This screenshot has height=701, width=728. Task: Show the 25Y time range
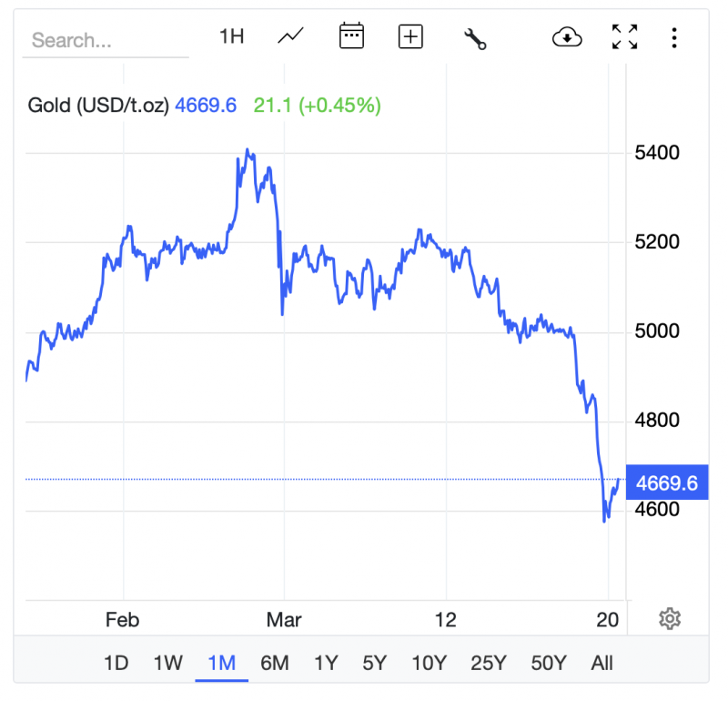pyautogui.click(x=490, y=663)
